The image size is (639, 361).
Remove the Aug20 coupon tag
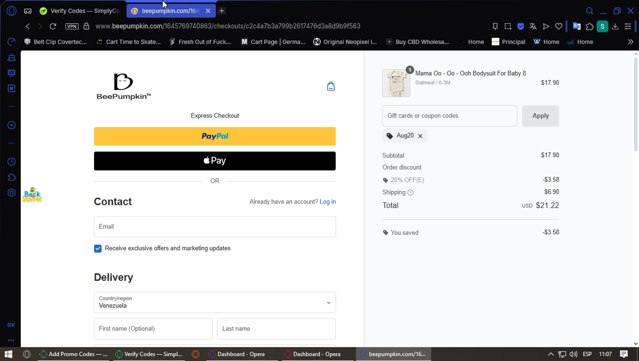click(420, 136)
